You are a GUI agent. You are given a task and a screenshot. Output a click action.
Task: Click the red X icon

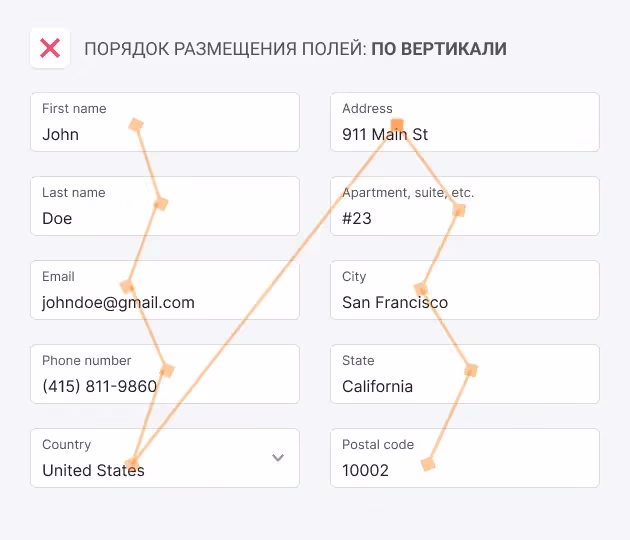click(x=49, y=48)
